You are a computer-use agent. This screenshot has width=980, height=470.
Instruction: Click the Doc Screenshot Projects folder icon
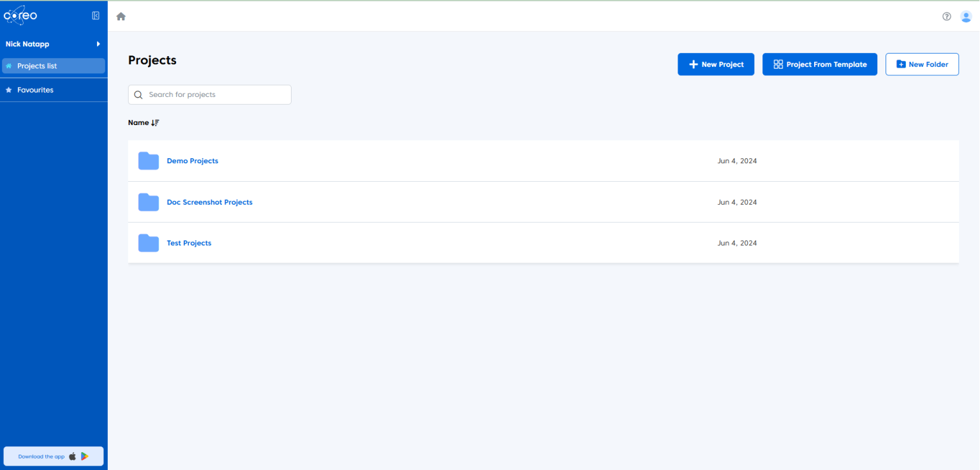coord(149,202)
